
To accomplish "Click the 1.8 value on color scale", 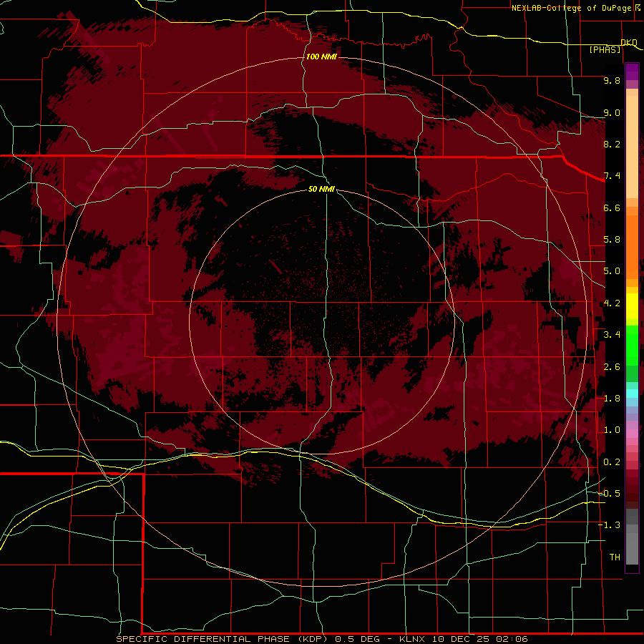I will 612,399.
